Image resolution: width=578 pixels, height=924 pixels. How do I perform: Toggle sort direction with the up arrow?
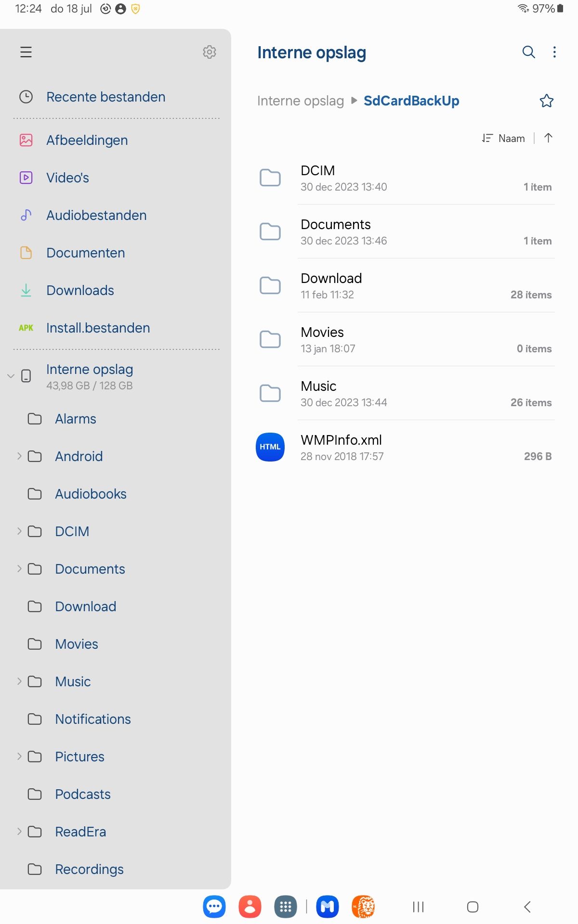[548, 138]
